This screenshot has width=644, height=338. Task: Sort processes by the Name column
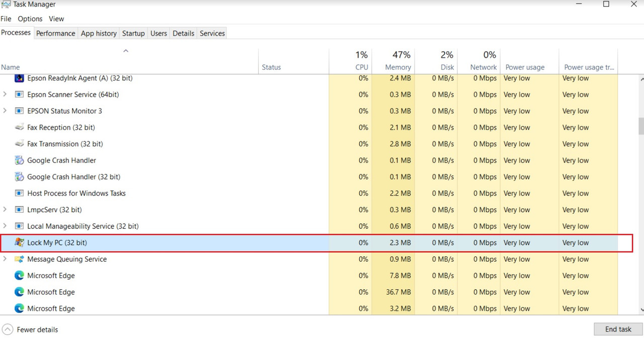[129, 61]
